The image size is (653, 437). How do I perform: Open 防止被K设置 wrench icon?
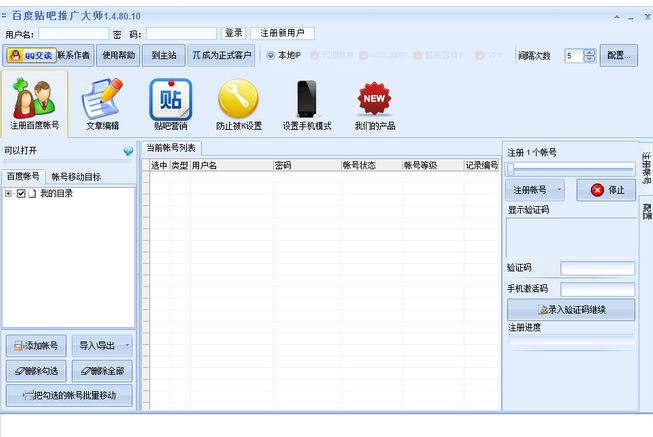tap(239, 103)
